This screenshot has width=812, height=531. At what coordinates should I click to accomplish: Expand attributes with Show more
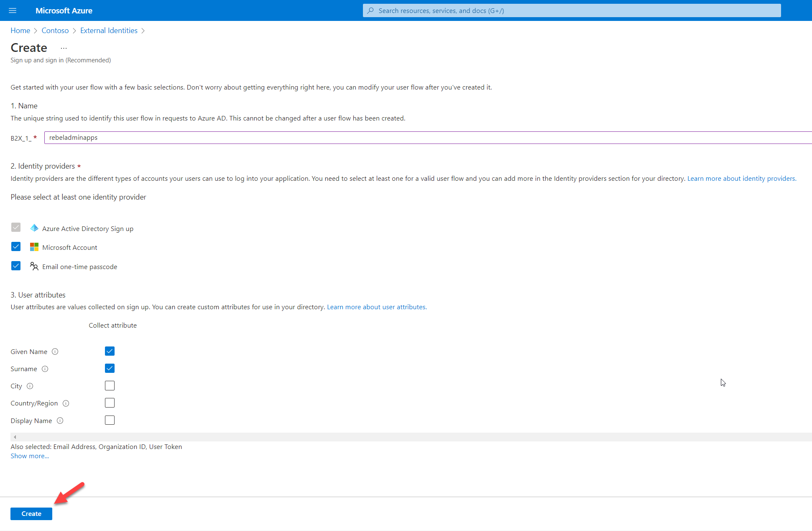pos(30,456)
